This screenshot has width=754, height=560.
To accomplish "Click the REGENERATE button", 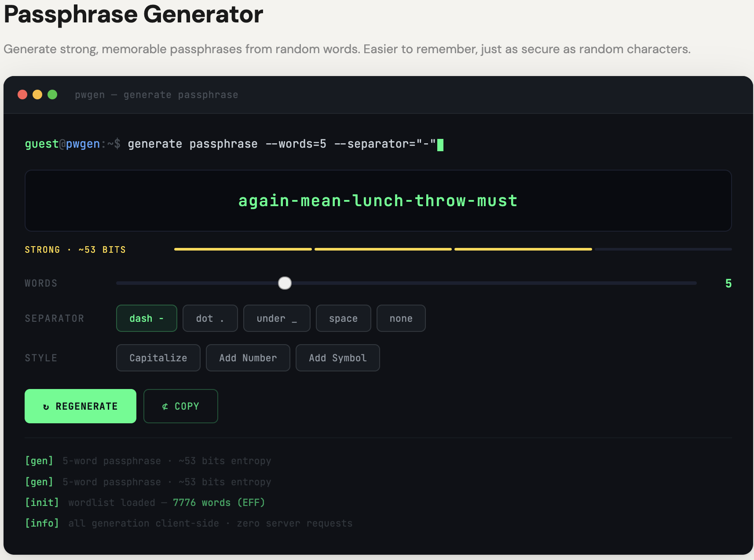I will tap(81, 406).
